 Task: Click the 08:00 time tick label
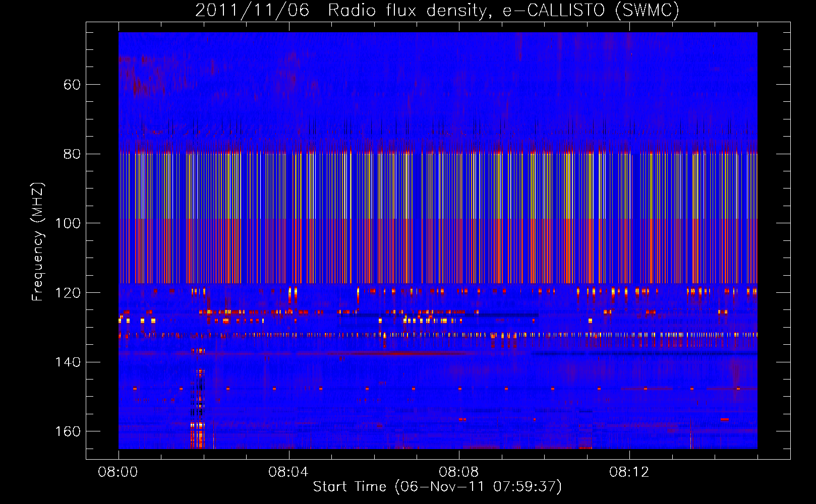[118, 472]
